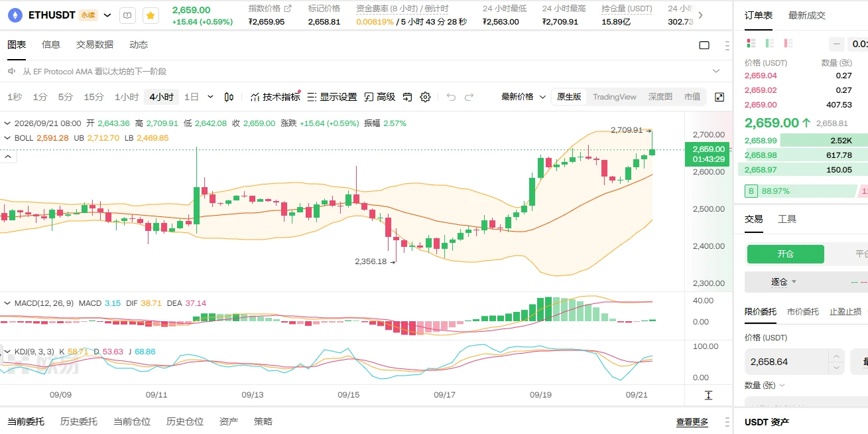The height and width of the screenshot is (434, 868).
Task: Open the 资产 tab
Action: tap(229, 421)
